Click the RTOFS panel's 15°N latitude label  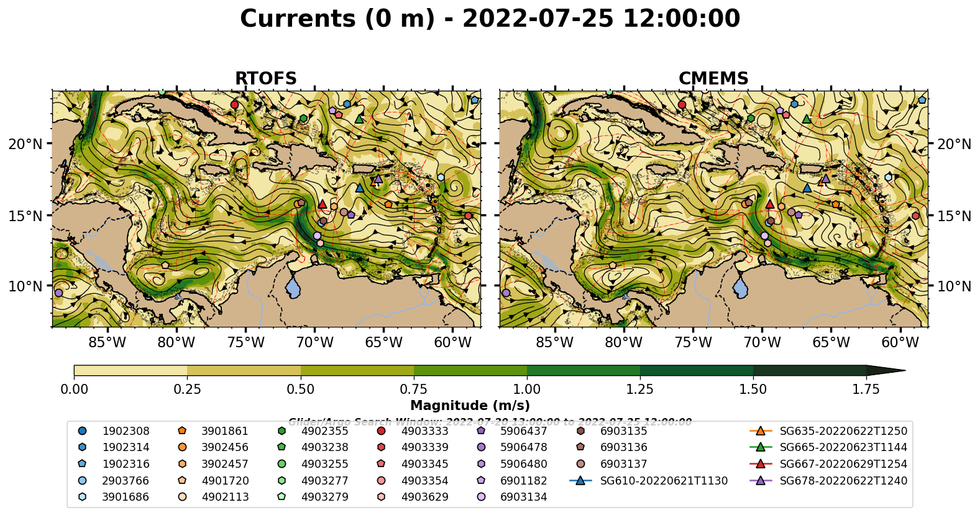pyautogui.click(x=25, y=216)
